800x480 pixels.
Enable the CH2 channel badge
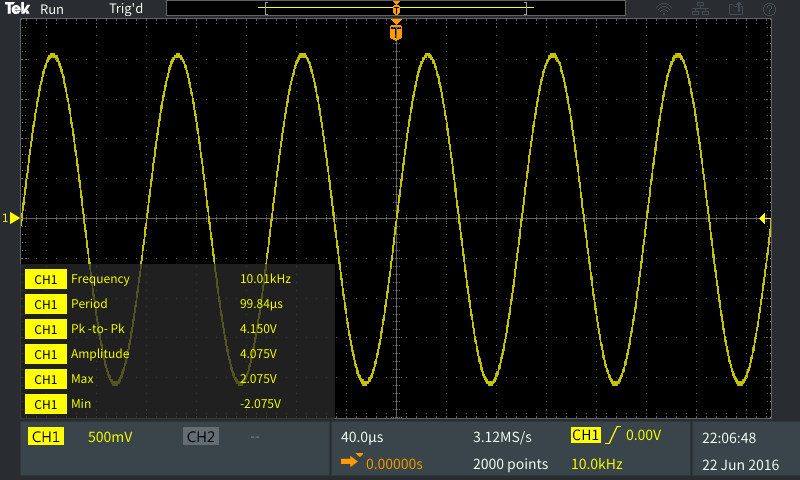[x=201, y=437]
